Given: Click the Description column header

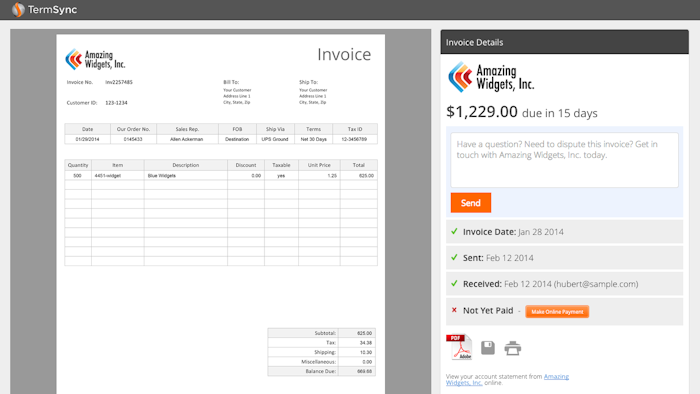Looking at the screenshot, I should coord(185,165).
